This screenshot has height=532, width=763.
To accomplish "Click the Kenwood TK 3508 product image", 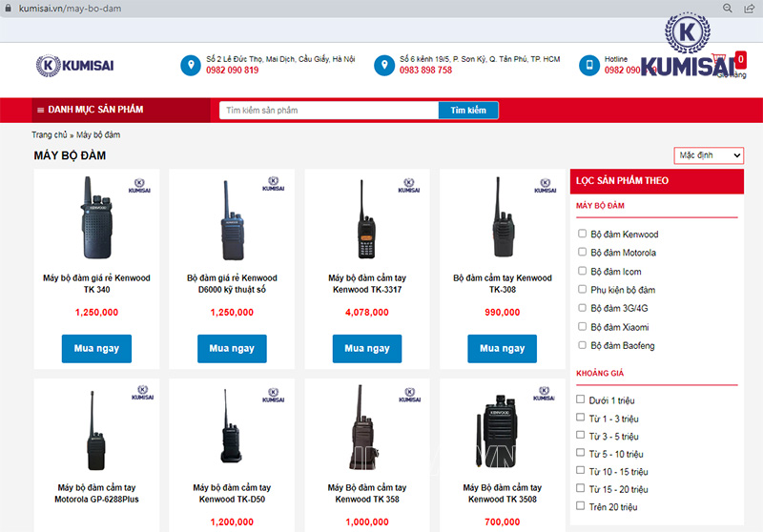I will (496, 431).
